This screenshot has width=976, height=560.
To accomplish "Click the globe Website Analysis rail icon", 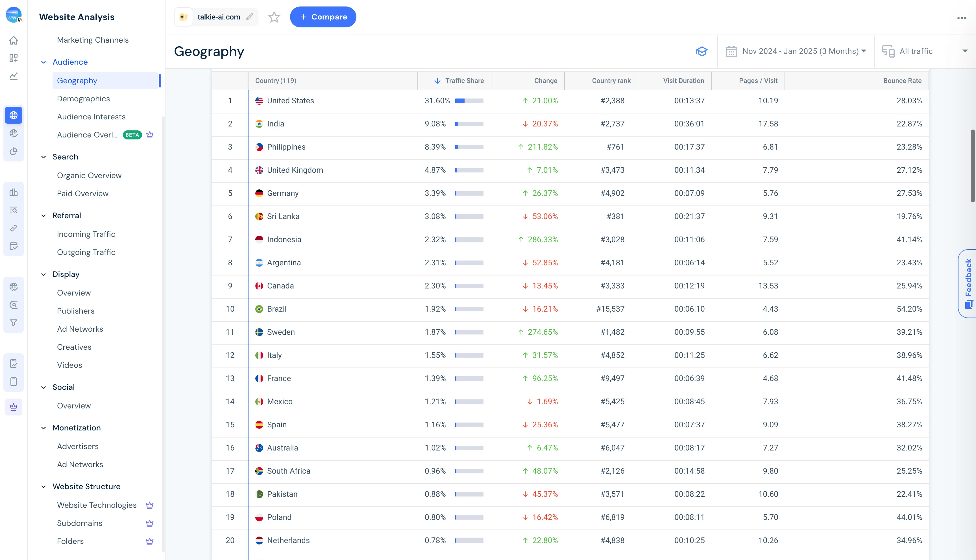I will (x=14, y=115).
